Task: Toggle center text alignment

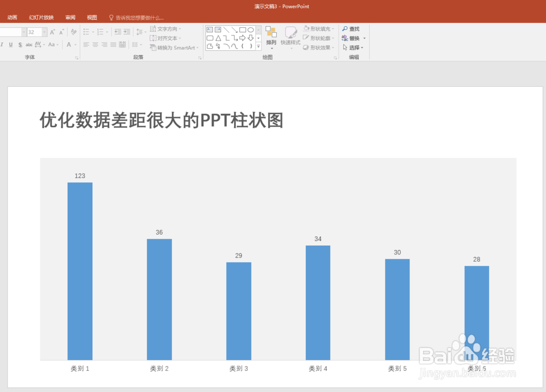Action: [94, 45]
